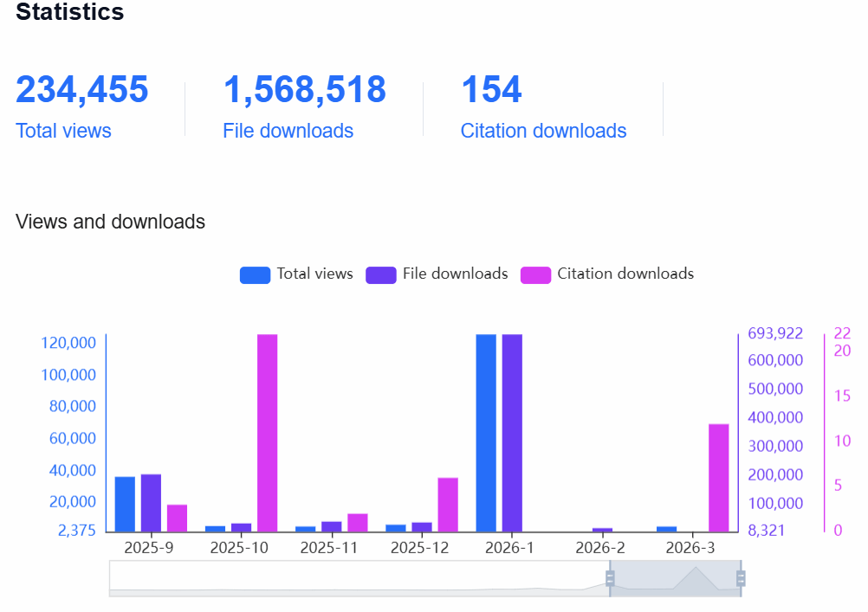Click left handle of the chart zoom slider
The image size is (868, 612).
tap(610, 578)
